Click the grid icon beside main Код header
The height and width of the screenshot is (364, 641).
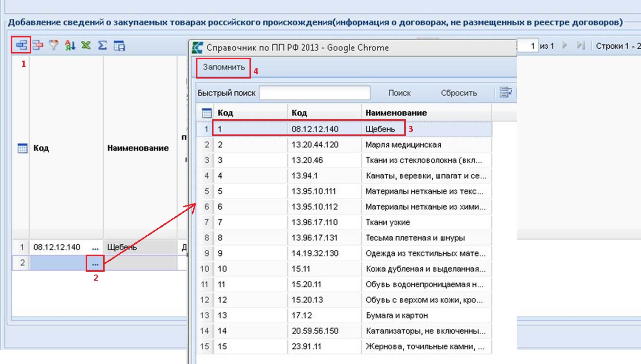point(22,148)
